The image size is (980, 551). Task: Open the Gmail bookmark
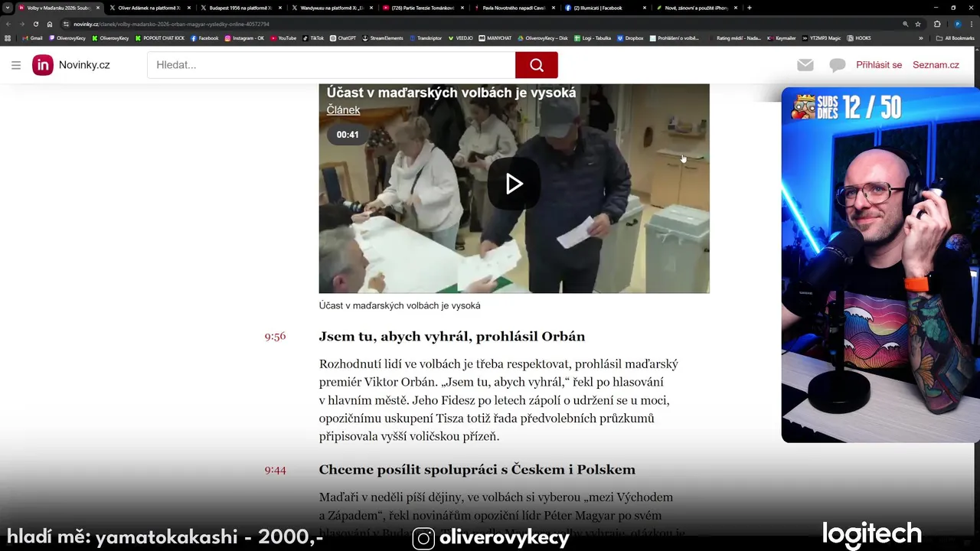tap(32, 37)
